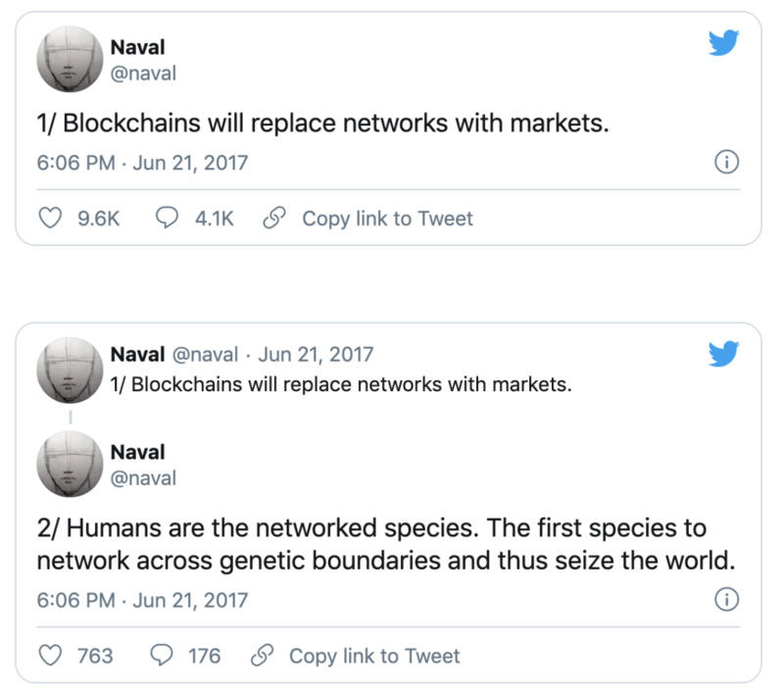Copy link to Tweet in second card
Viewport: 784px width, 697px height.
[x=374, y=655]
